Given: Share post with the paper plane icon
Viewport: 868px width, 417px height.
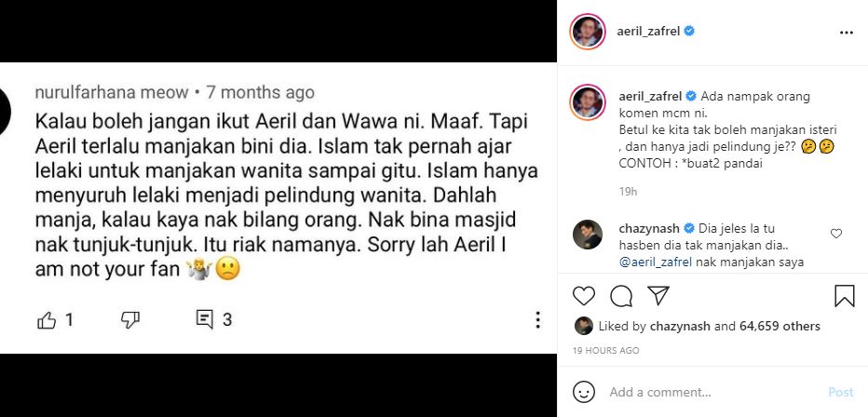Looking at the screenshot, I should pyautogui.click(x=658, y=296).
